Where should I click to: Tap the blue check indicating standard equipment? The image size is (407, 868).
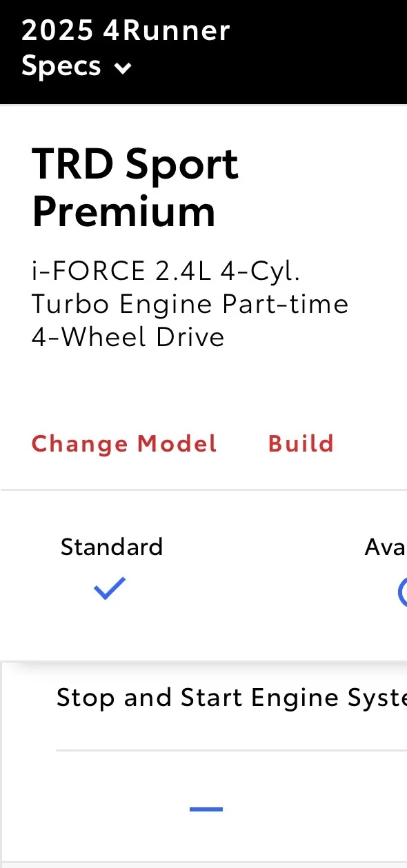pyautogui.click(x=110, y=589)
